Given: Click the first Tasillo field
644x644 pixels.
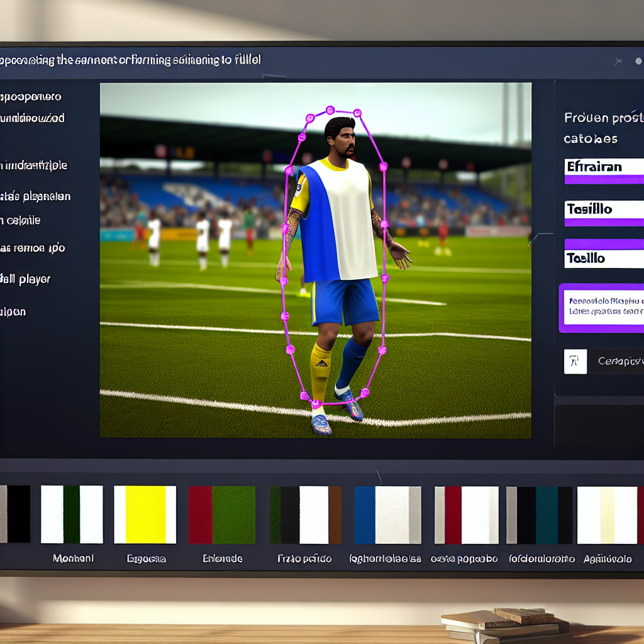Looking at the screenshot, I should 604,209.
